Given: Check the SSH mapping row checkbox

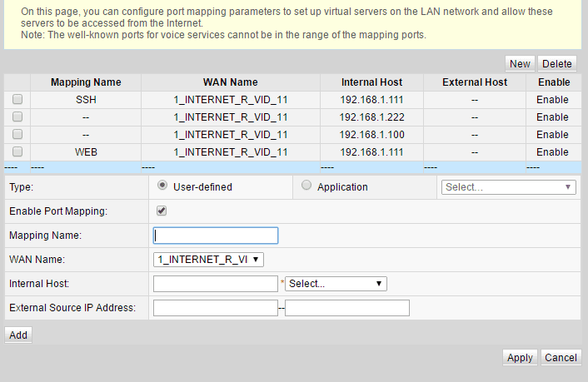Looking at the screenshot, I should [17, 100].
